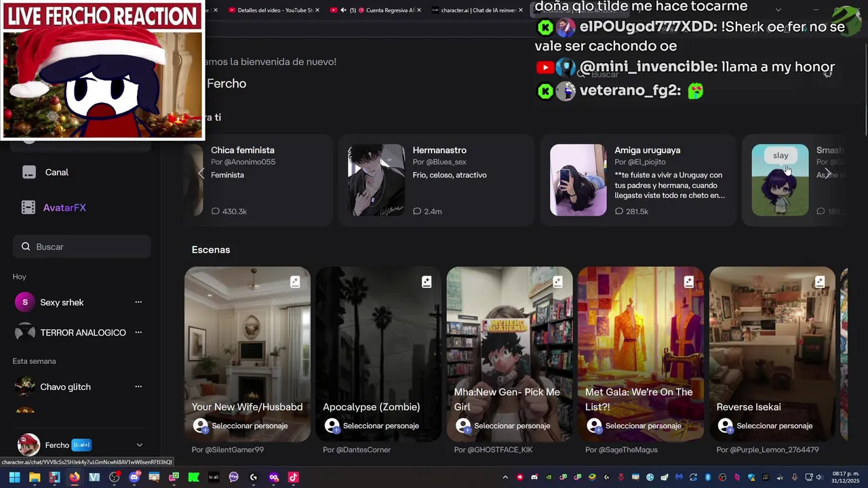
Task: Open the Met Gala: We're On The List scene
Action: (x=641, y=354)
